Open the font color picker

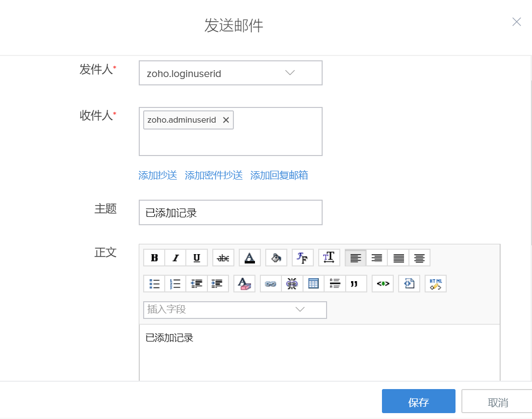point(250,258)
